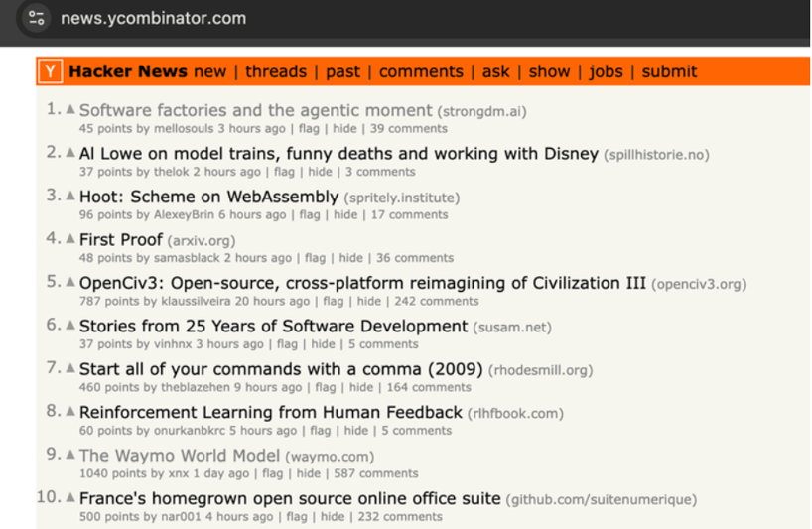Upvote Start all of your commands with a comma
The image size is (812, 529).
pos(70,368)
